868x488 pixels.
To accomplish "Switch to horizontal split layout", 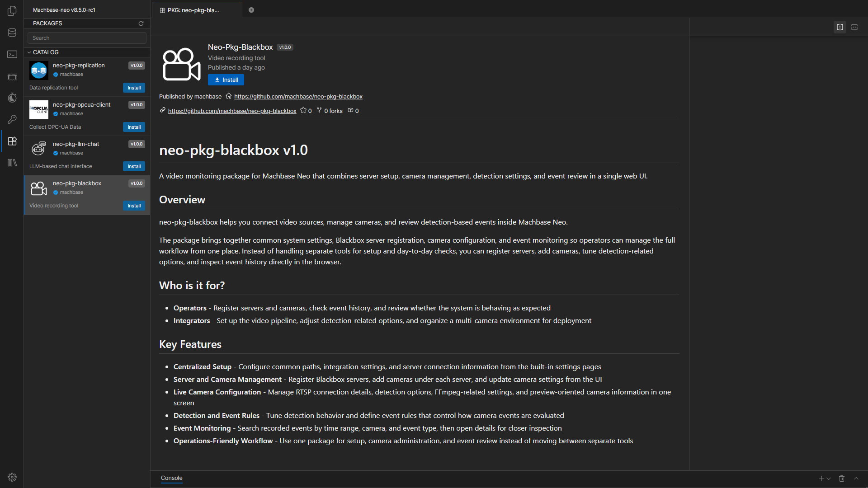I will [854, 27].
